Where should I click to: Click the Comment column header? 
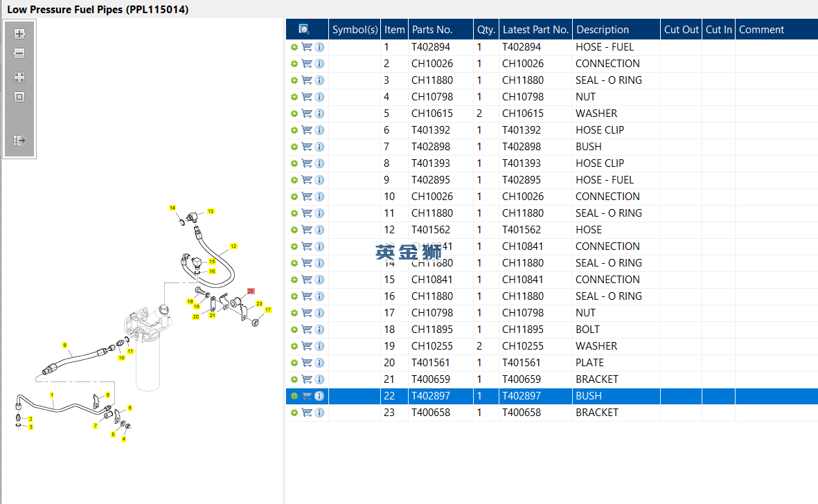776,29
